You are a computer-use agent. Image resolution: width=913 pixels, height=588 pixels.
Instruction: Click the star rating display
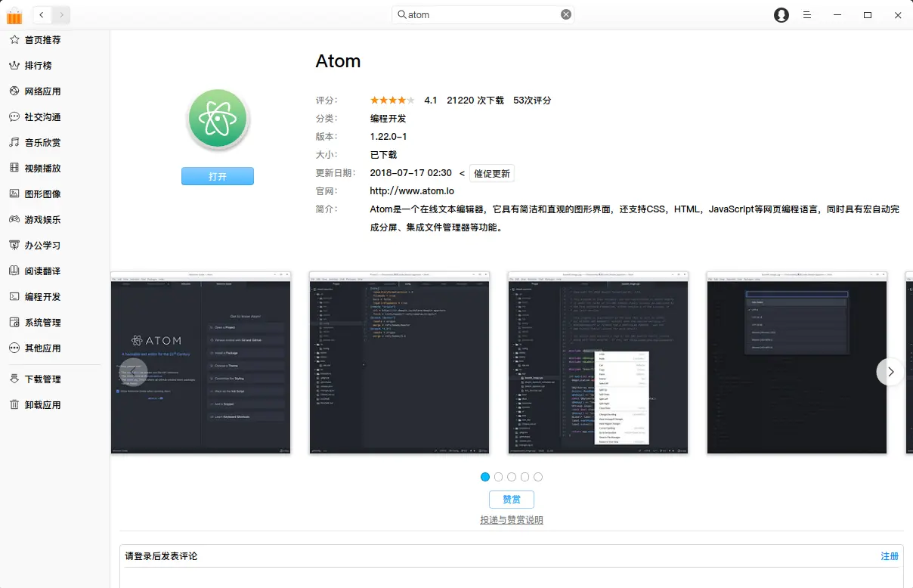(x=392, y=100)
